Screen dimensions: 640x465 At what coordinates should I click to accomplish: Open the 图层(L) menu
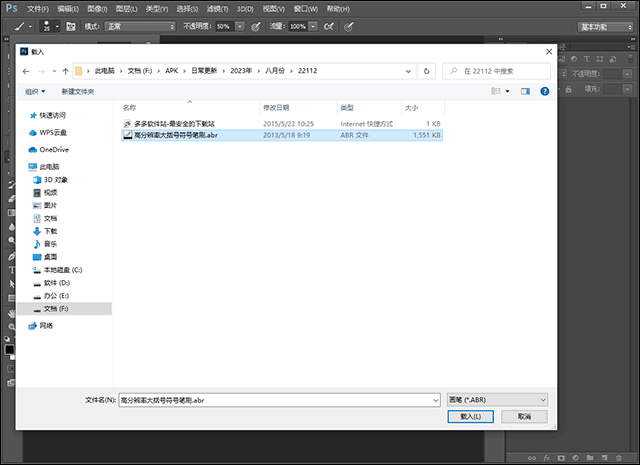coord(127,9)
